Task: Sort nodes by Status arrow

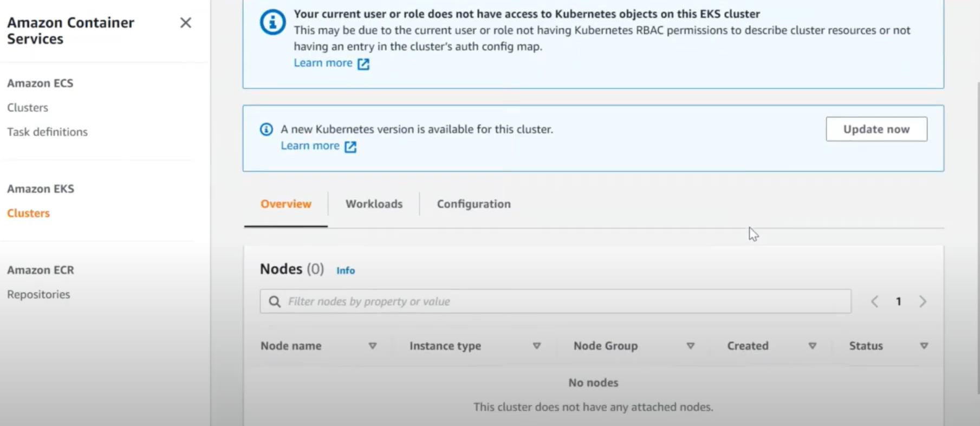Action: coord(924,346)
